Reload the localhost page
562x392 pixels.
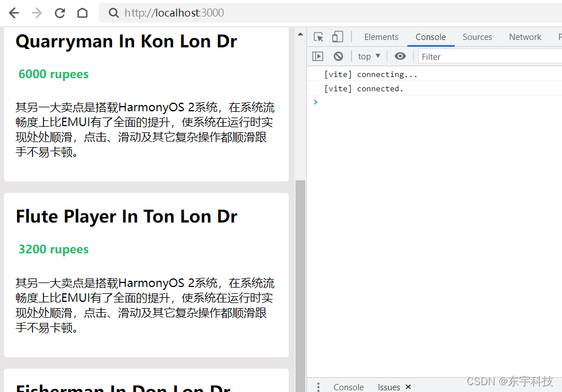coord(60,13)
